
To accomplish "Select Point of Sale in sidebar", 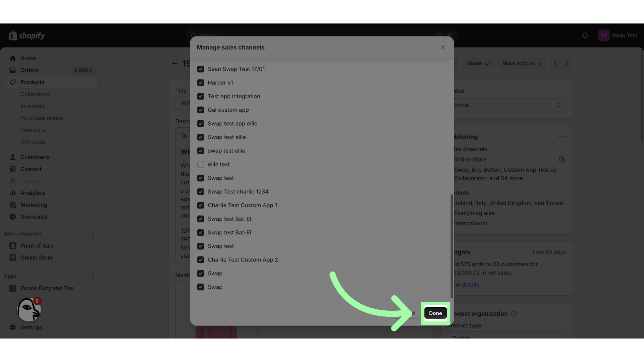I will [x=37, y=245].
